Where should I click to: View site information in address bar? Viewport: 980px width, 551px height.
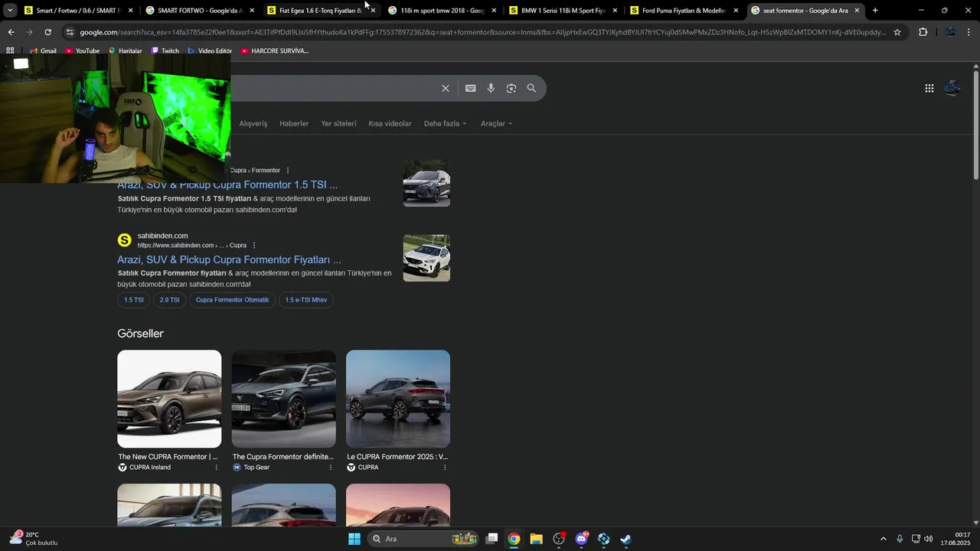click(70, 32)
